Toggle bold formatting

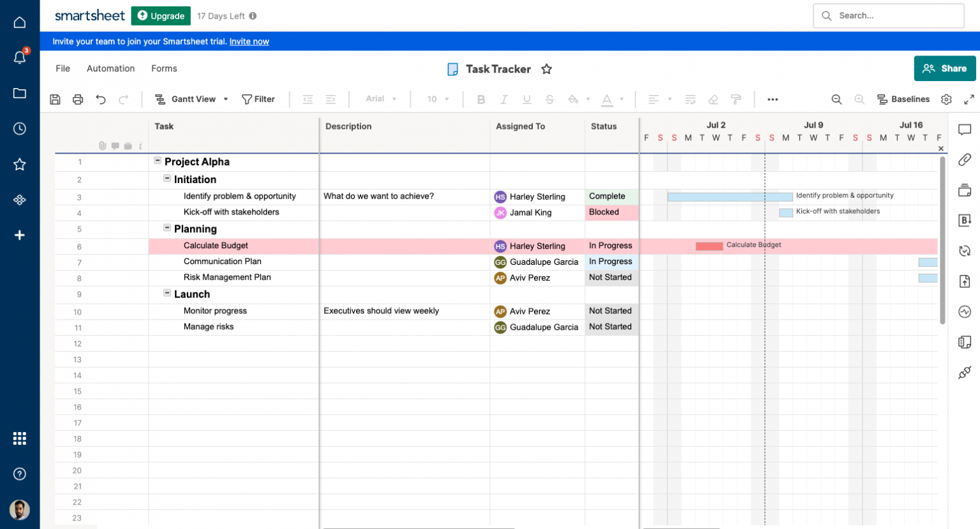[480, 99]
